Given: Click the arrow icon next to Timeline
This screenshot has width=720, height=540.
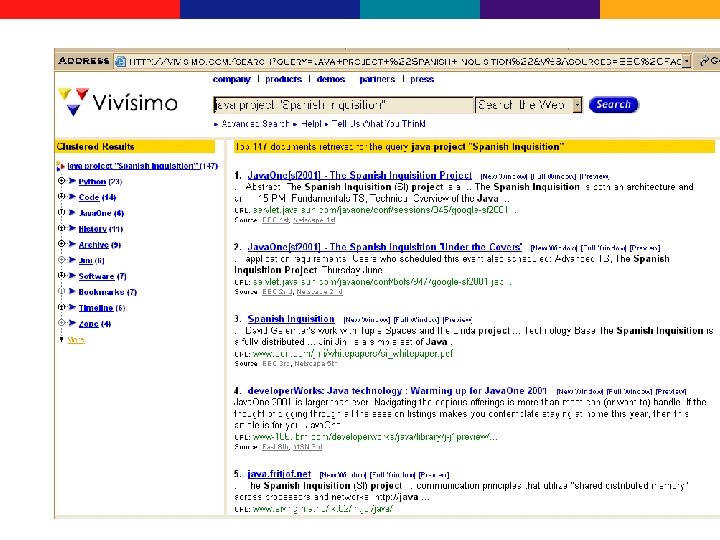Looking at the screenshot, I should (72, 307).
